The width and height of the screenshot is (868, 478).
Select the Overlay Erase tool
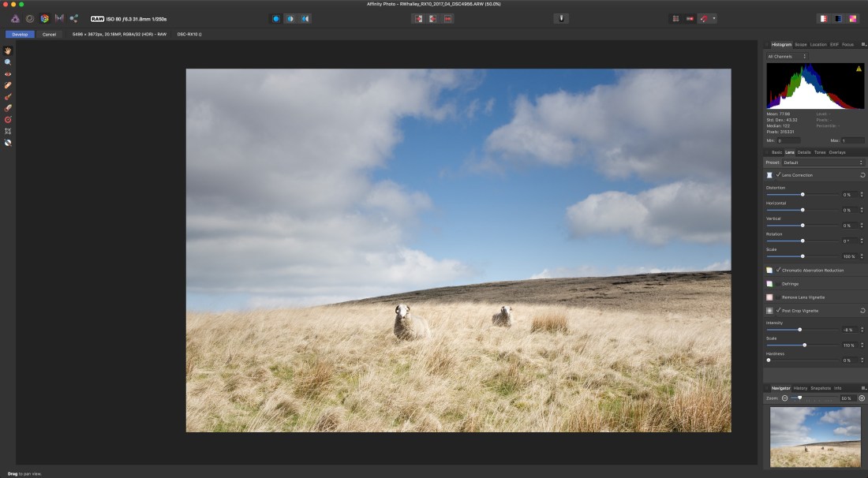[8, 108]
